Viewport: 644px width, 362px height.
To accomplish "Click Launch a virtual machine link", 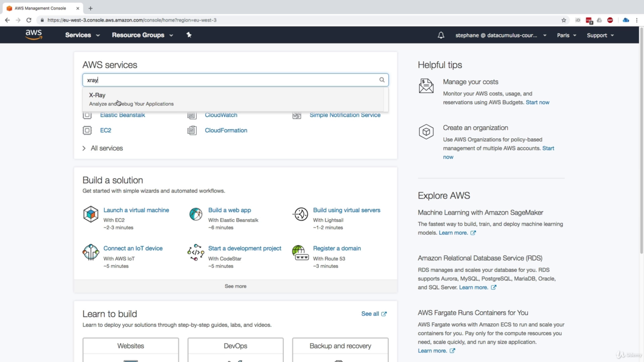I will tap(136, 210).
